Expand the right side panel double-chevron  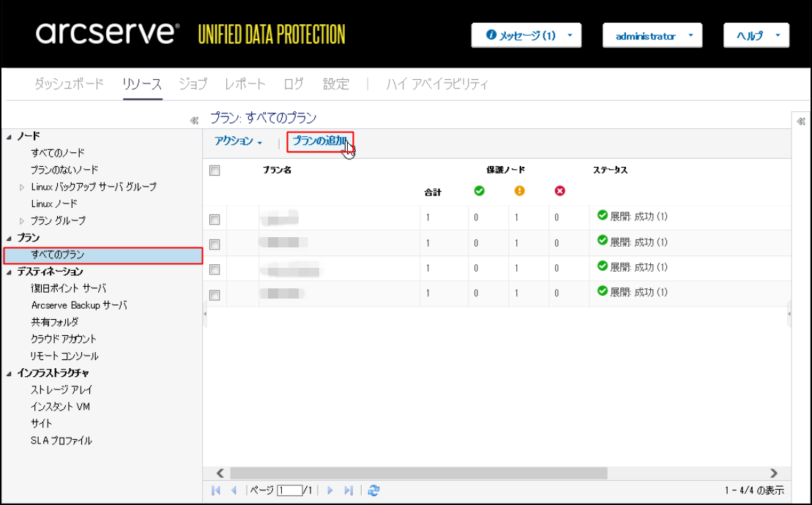(x=801, y=121)
